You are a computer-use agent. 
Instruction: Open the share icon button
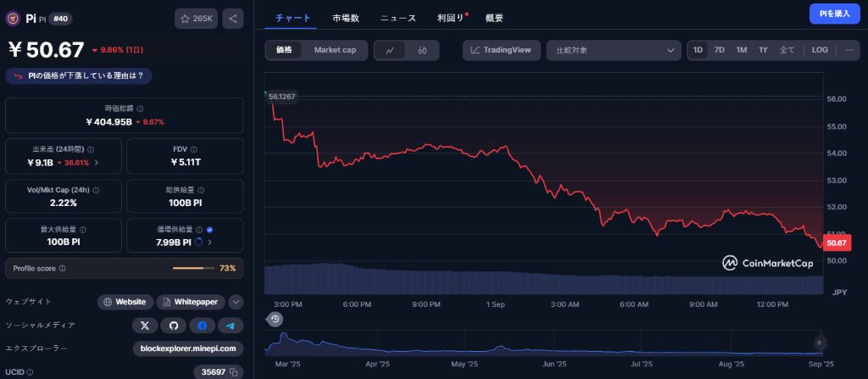[233, 19]
